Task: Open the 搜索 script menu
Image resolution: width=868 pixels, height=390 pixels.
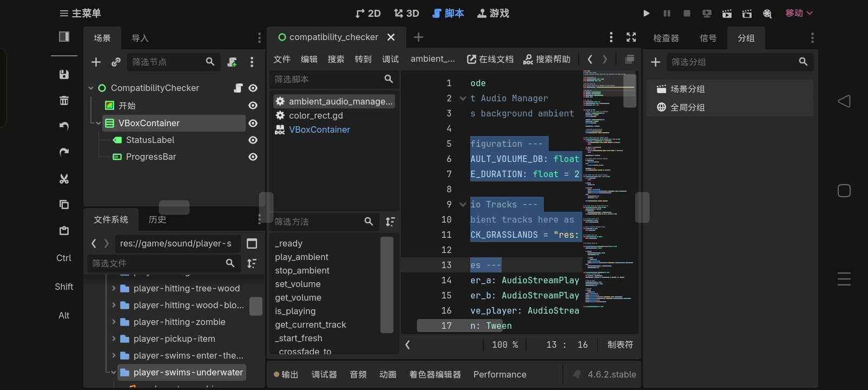Action: pos(336,59)
